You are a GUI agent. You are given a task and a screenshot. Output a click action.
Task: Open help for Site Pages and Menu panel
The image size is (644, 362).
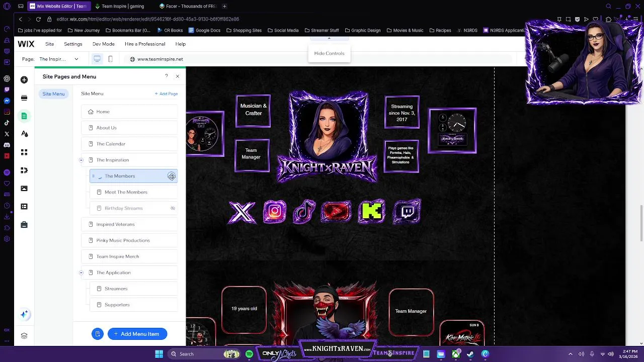click(167, 76)
